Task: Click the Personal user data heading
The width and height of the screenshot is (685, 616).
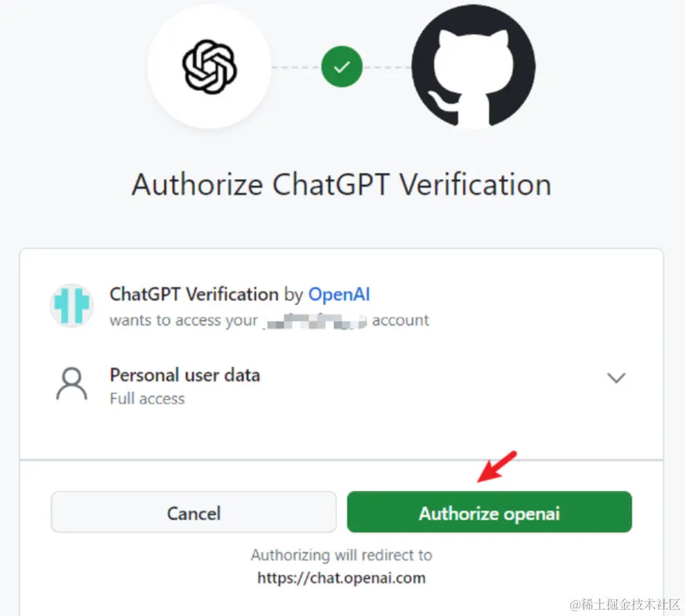Action: (185, 375)
